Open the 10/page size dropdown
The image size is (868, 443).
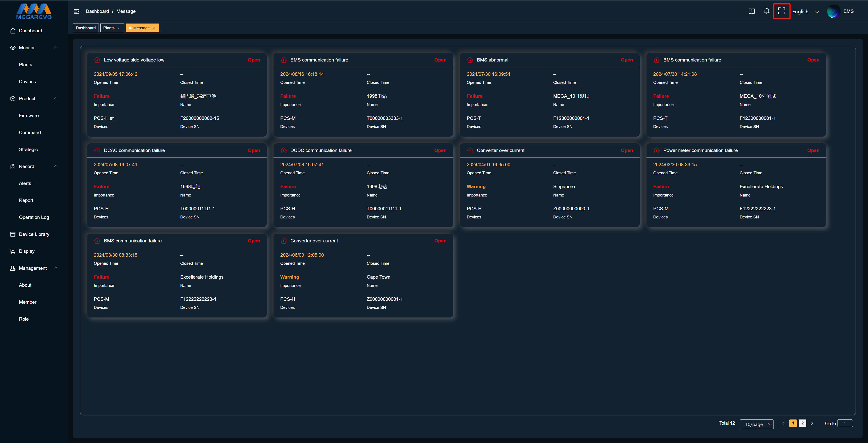(757, 424)
